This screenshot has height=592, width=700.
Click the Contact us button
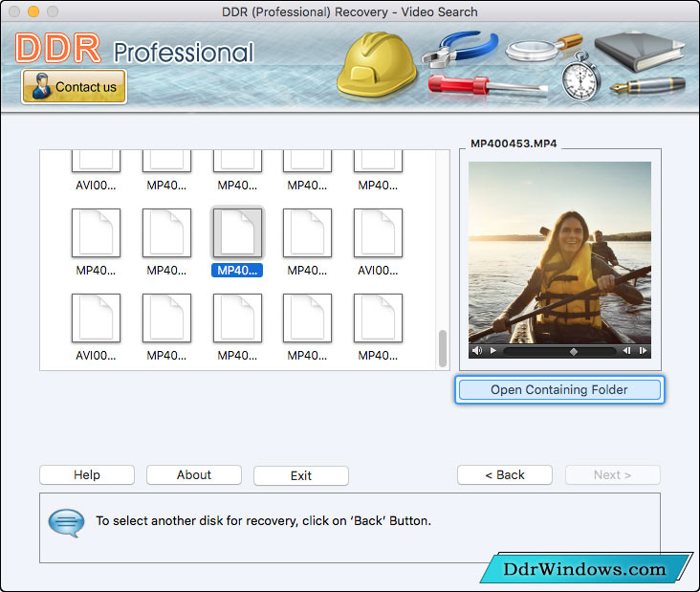tap(74, 87)
